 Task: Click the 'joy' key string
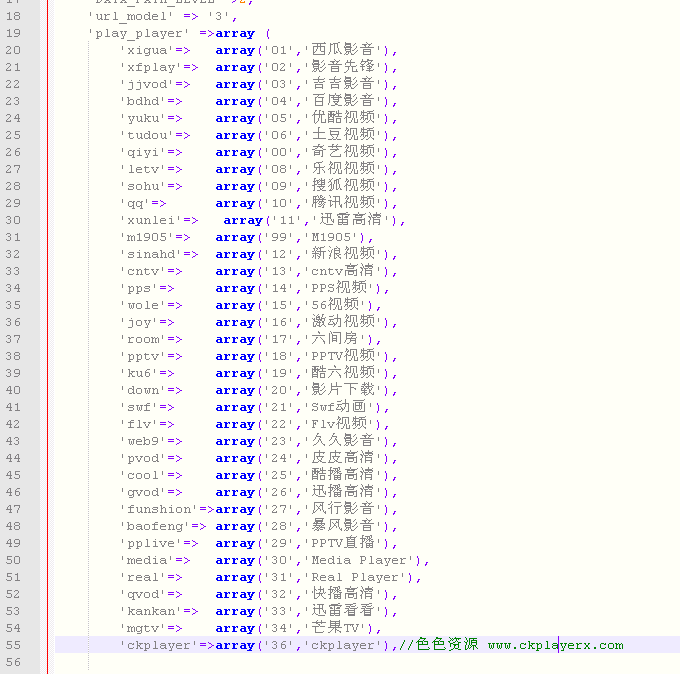point(139,322)
